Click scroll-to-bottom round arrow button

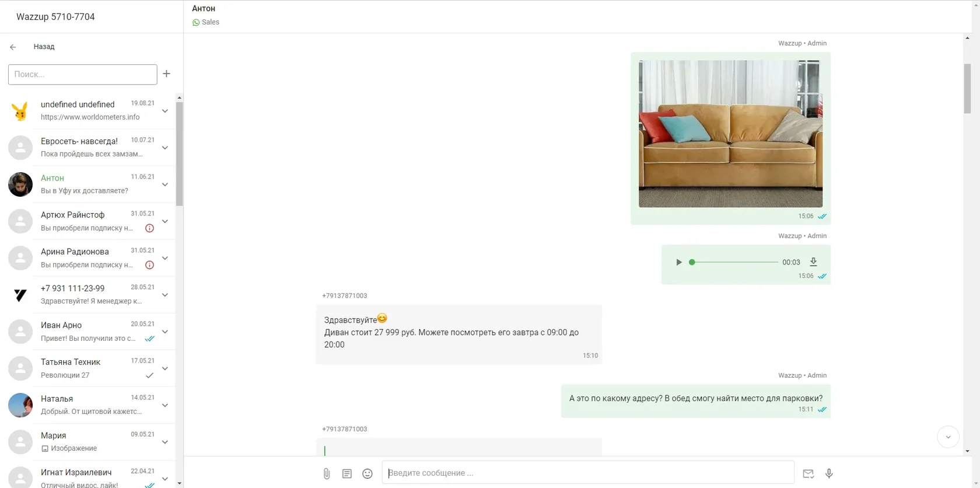[x=948, y=437]
